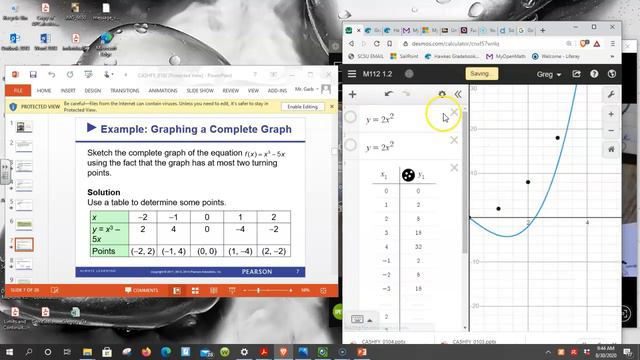Open the Greg account dropdown in Desmos
Image resolution: width=640 pixels, height=360 pixels.
pyautogui.click(x=549, y=74)
